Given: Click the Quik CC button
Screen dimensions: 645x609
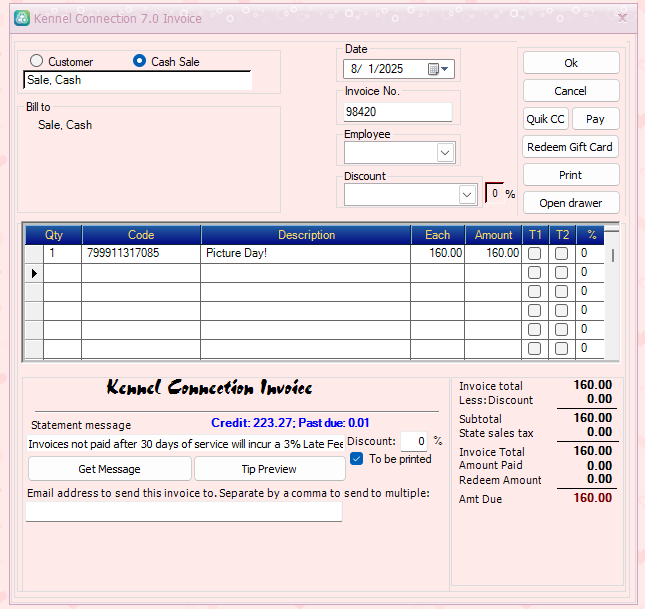Looking at the screenshot, I should click(546, 119).
